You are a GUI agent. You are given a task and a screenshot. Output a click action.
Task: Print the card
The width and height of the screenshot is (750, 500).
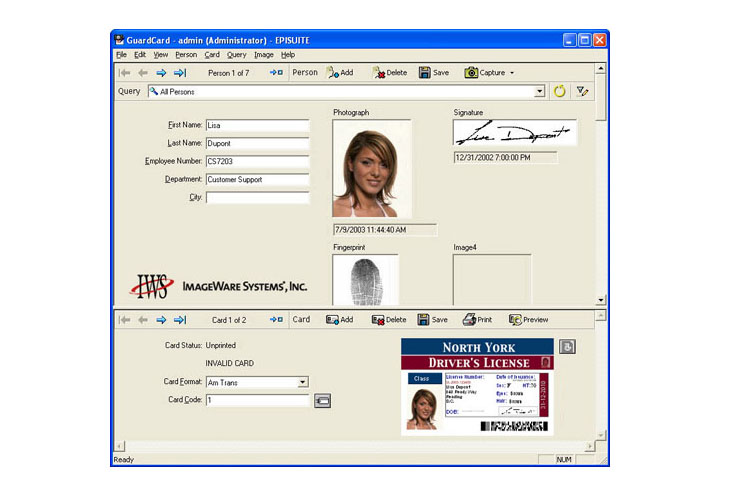coord(477,320)
